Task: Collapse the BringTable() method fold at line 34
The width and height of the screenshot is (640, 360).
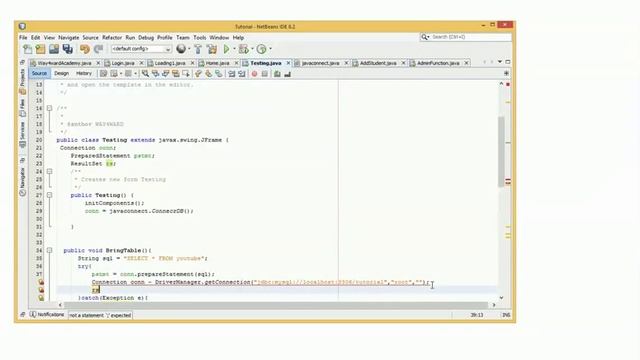Action: pyautogui.click(x=49, y=250)
